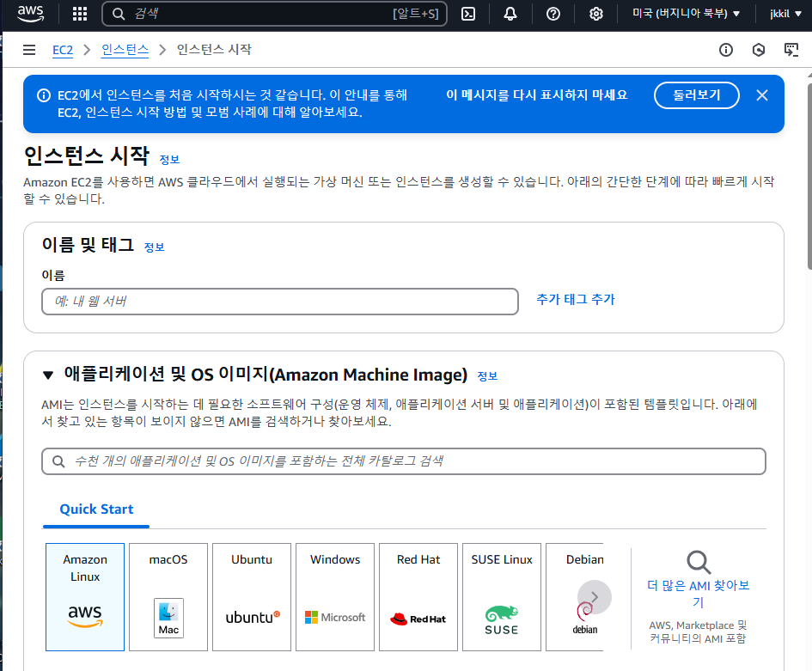Click 추가 태그 추가 link

pos(576,299)
